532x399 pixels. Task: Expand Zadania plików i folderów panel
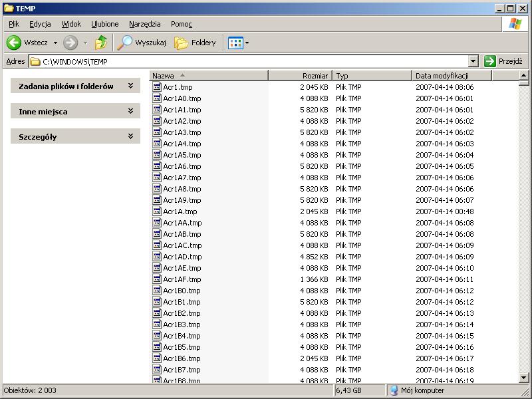130,86
